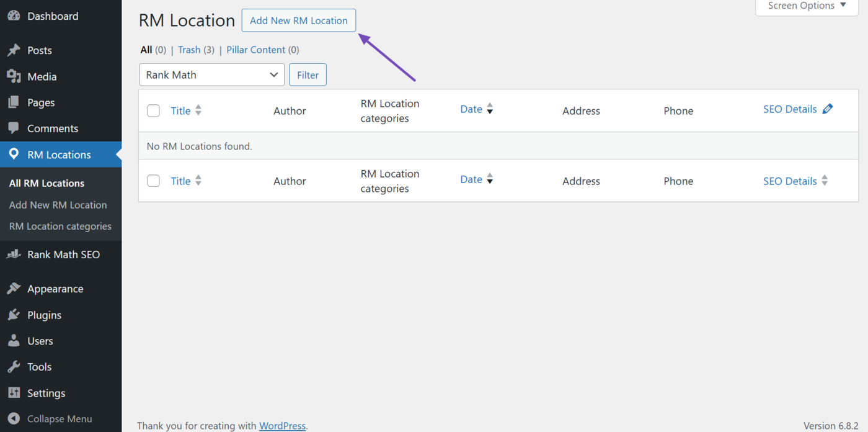Click the footer Address column label
The image size is (868, 432).
(x=581, y=181)
